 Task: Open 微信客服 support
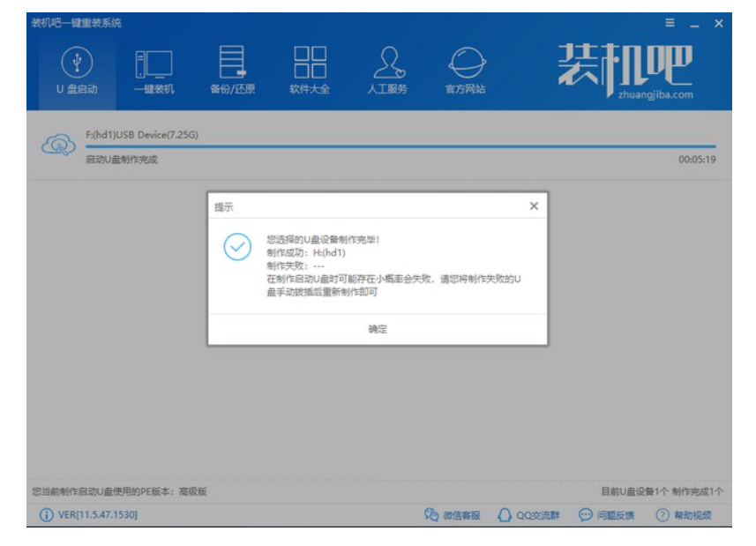[x=452, y=515]
